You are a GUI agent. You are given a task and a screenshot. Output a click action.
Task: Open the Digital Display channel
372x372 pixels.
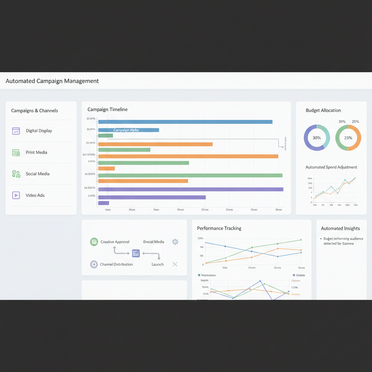coord(41,131)
